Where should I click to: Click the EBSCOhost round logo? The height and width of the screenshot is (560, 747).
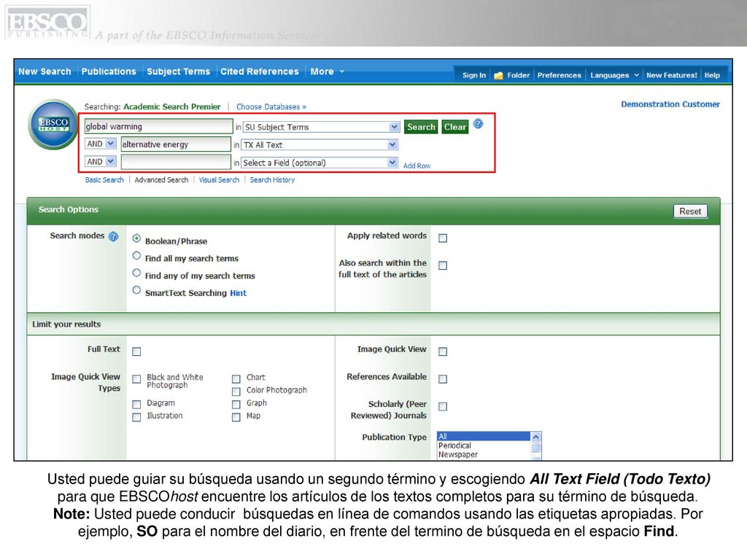[x=53, y=124]
